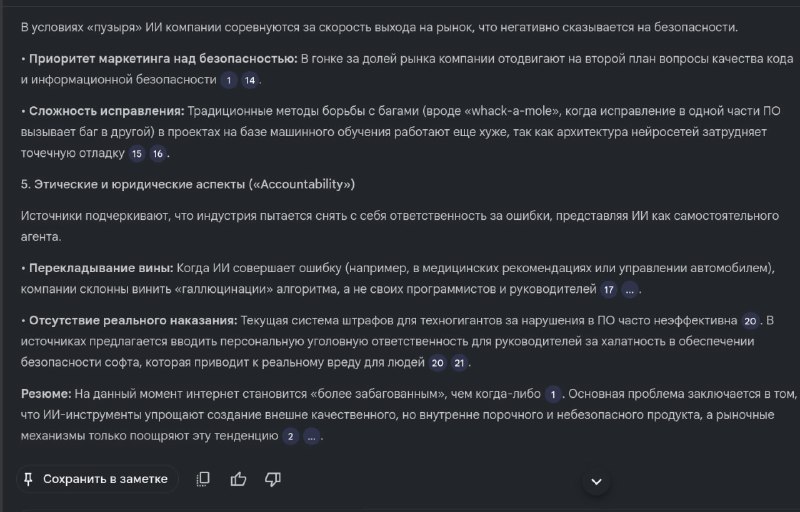This screenshot has height=512, width=800.
Task: Expand more citations after citation 17
Action: point(630,290)
